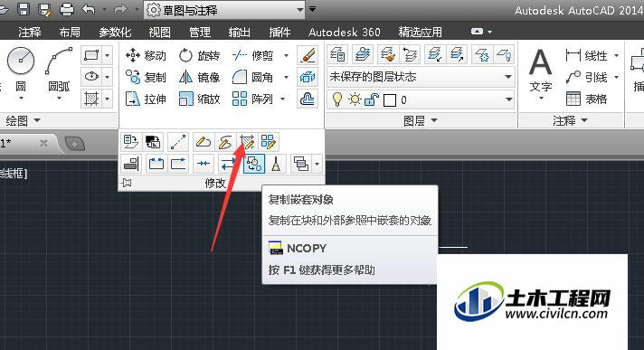
Task: Click the Plot printer icon
Action: point(66,9)
